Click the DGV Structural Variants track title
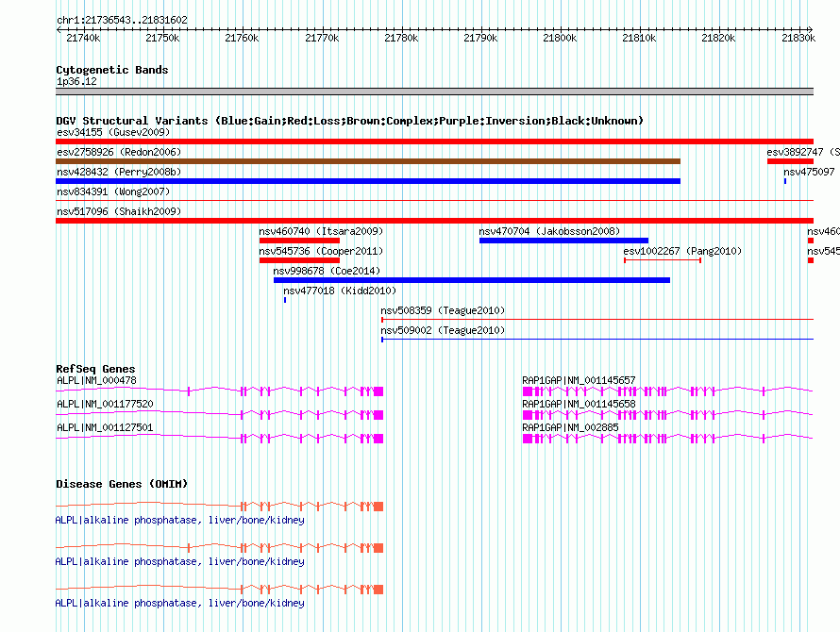Viewport: 840px width, 632px height. click(349, 121)
